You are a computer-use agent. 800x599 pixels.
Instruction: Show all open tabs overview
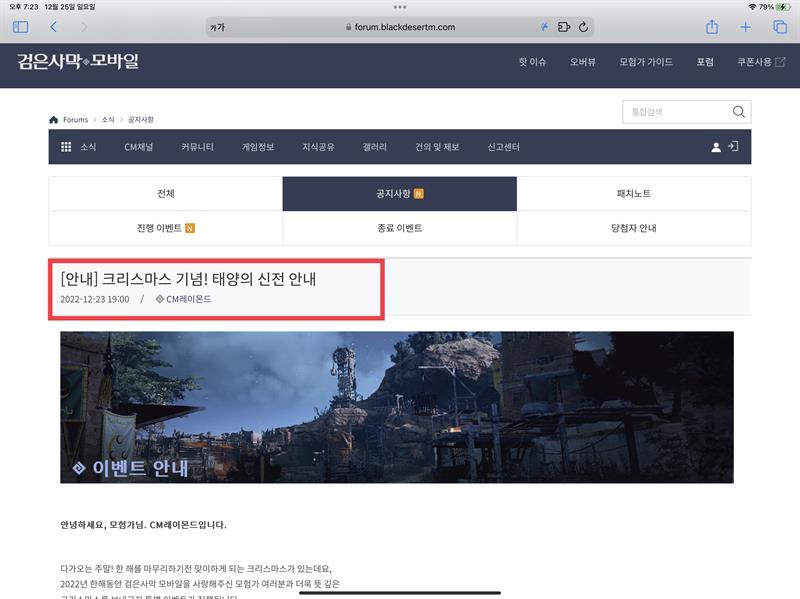[x=780, y=27]
